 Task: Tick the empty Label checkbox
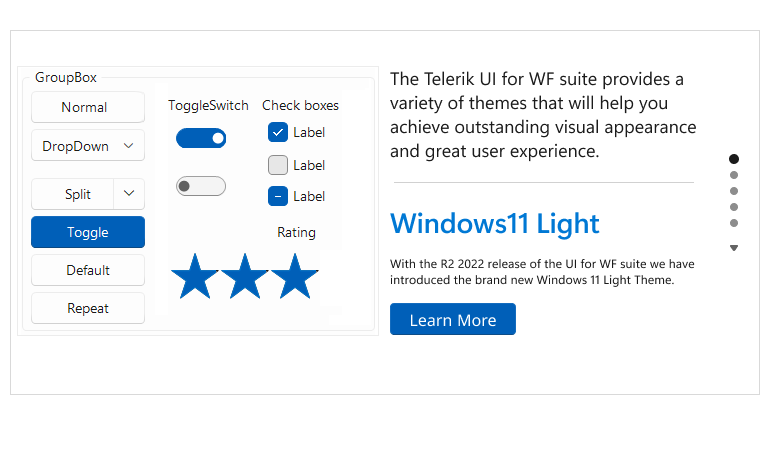(x=277, y=165)
